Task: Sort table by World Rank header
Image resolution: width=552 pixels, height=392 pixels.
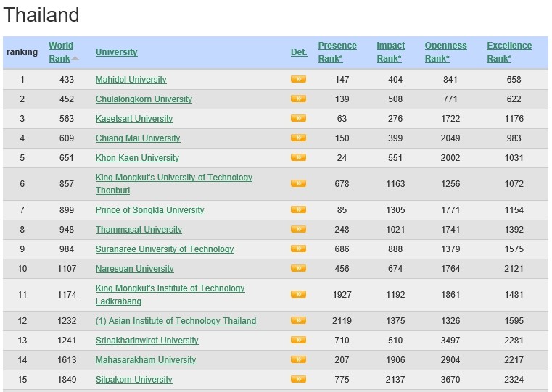Action: [x=61, y=52]
